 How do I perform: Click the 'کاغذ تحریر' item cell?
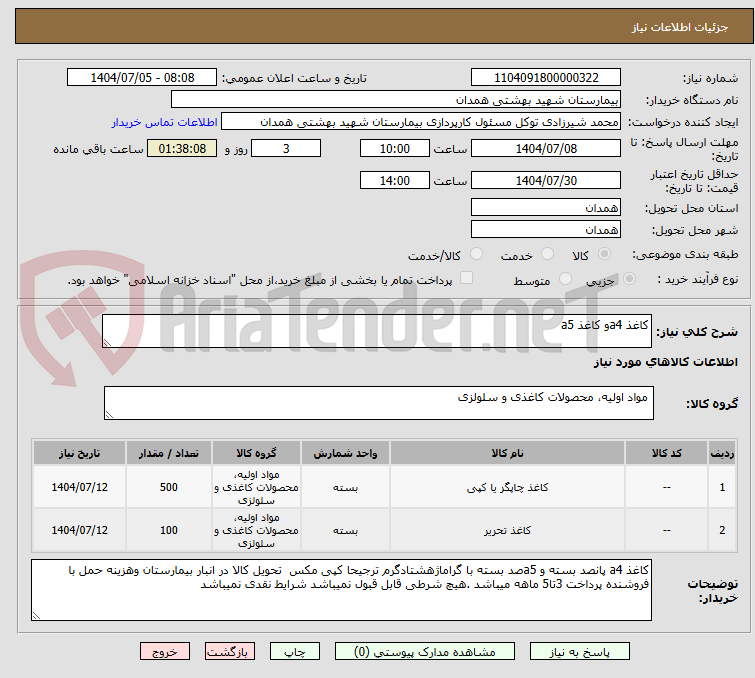[x=508, y=530]
